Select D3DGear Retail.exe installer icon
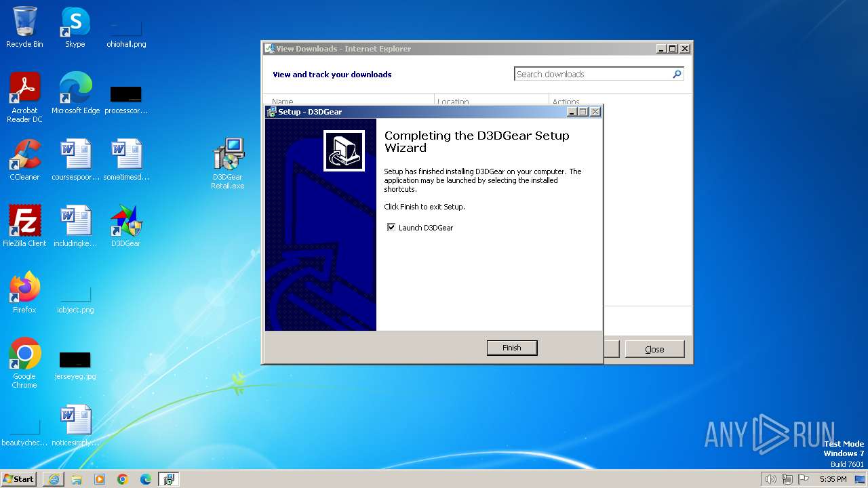868x488 pixels. (x=228, y=163)
